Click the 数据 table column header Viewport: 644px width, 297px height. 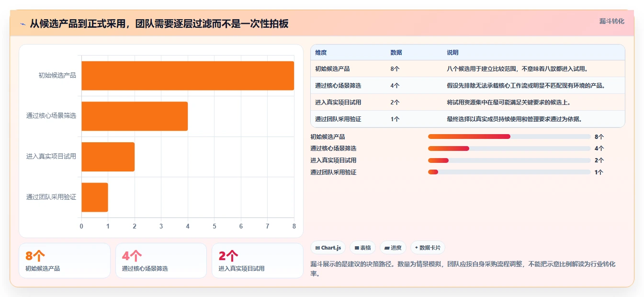396,53
